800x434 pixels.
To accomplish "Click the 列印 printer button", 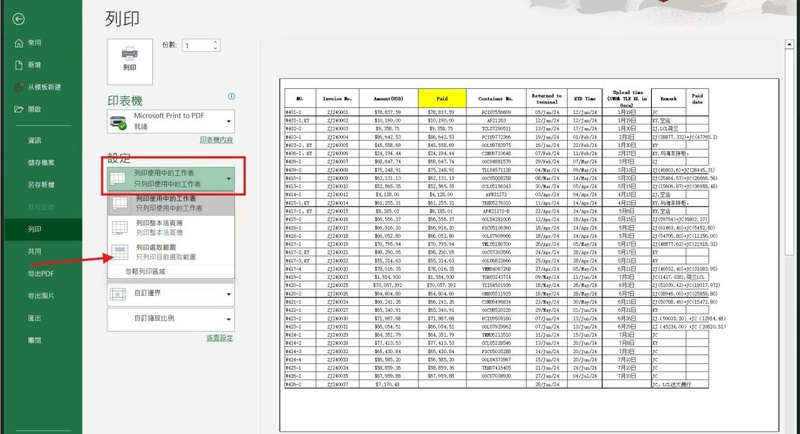I will click(130, 58).
